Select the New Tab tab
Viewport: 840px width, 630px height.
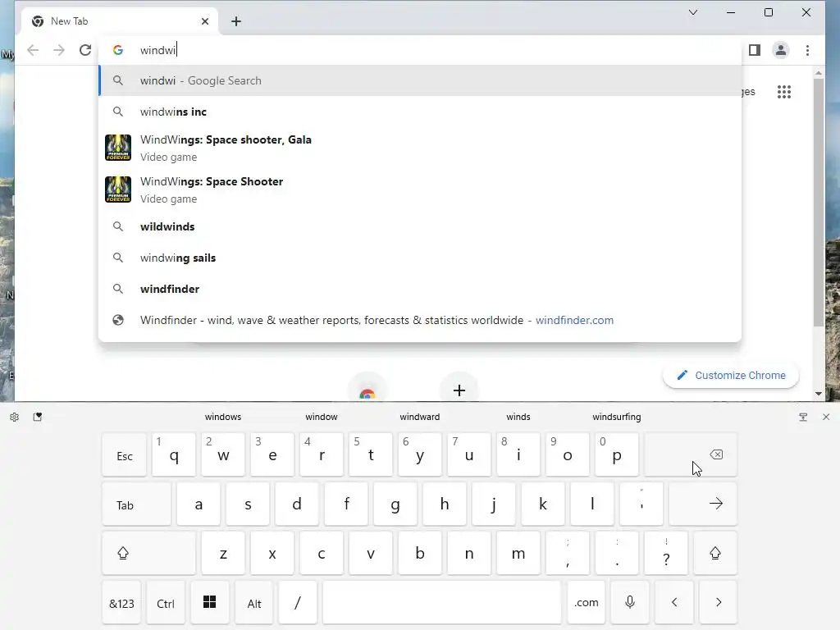(x=121, y=21)
